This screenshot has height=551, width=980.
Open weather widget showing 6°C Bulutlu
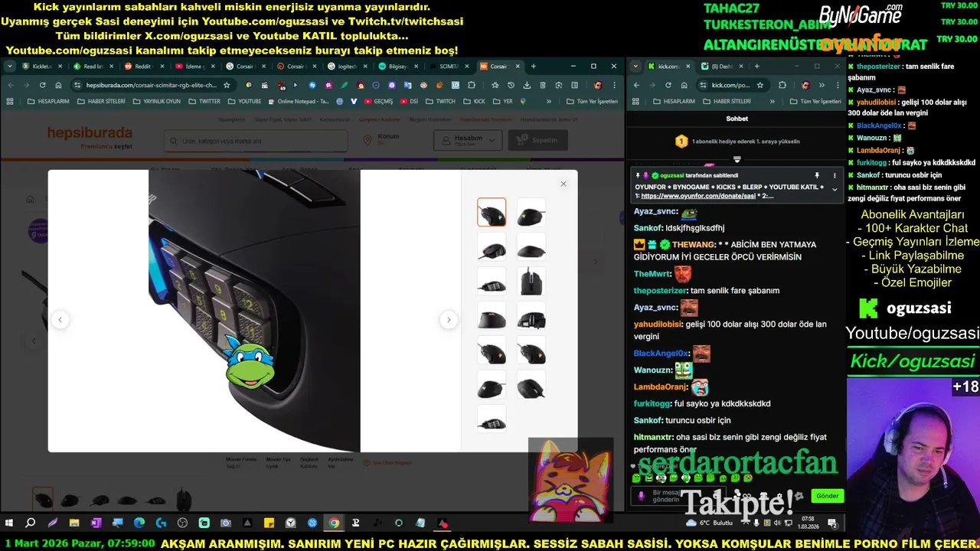[709, 523]
